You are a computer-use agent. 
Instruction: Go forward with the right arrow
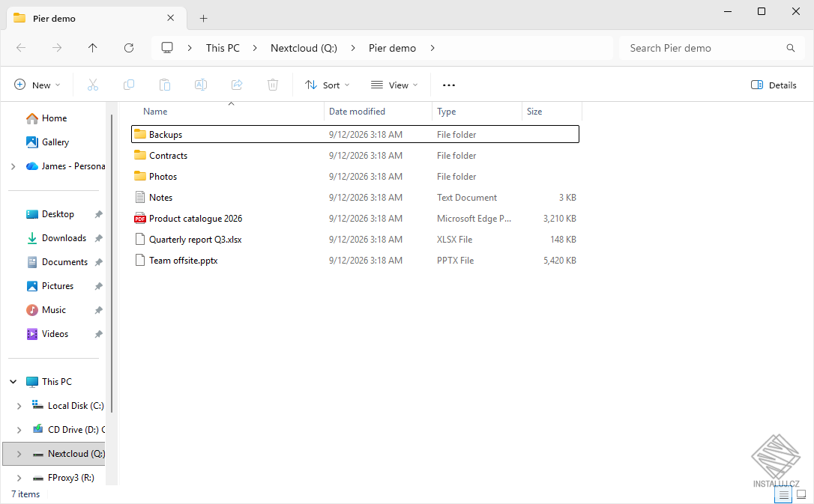click(x=57, y=48)
